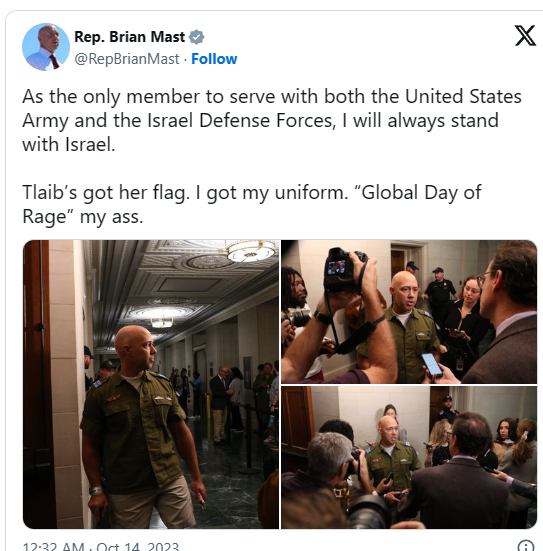Image resolution: width=543 pixels, height=551 pixels.
Task: Follow the Rep. Brian Mast account
Action: (x=214, y=59)
